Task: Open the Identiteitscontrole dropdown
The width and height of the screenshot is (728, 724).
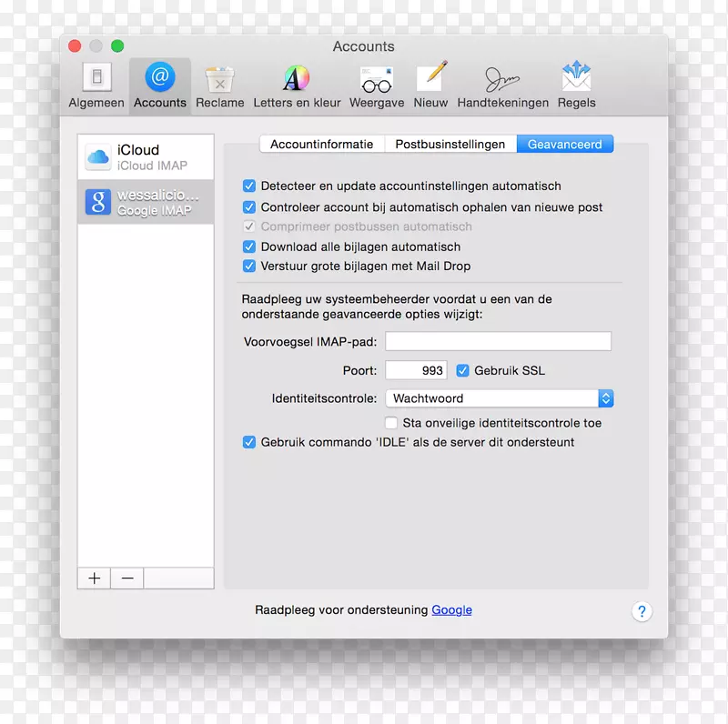Action: coord(499,397)
